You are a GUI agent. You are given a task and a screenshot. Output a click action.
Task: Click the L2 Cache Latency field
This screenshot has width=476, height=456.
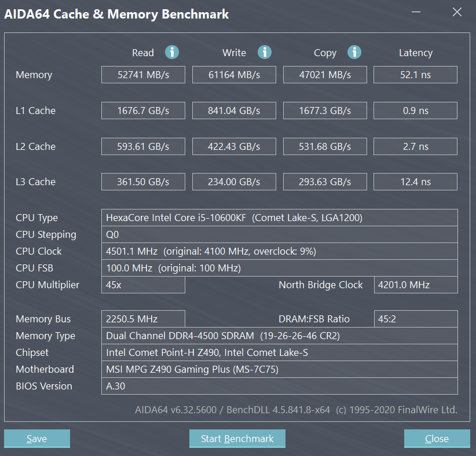[415, 146]
